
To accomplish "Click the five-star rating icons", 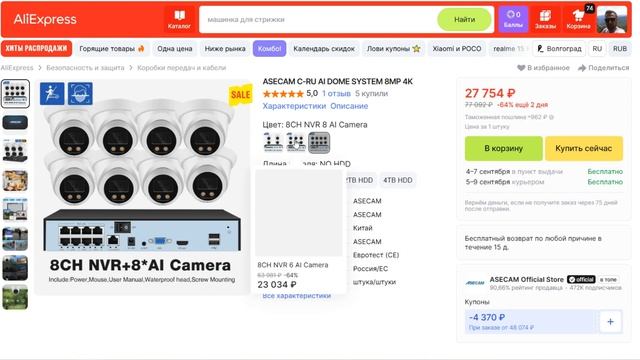I will (283, 94).
